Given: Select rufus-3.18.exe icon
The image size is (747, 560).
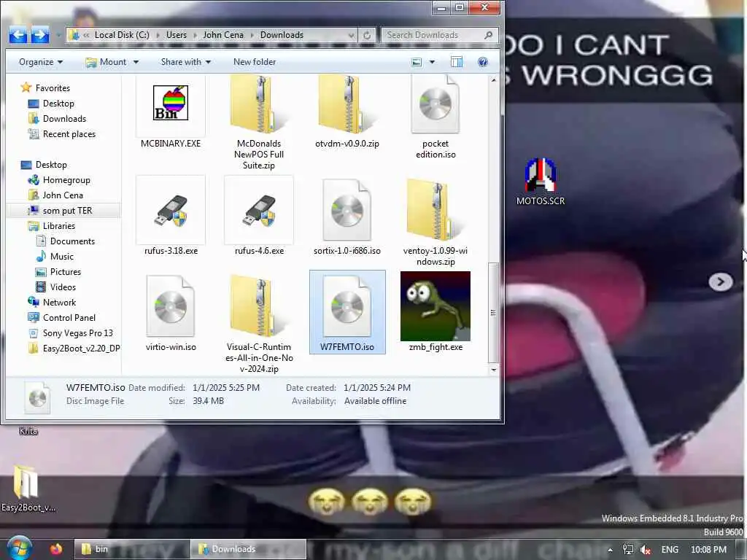Looking at the screenshot, I should tap(171, 210).
